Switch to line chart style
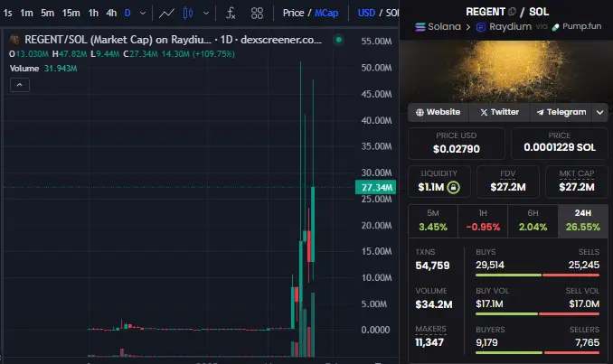Viewport: 613px width, 364px height. click(166, 14)
